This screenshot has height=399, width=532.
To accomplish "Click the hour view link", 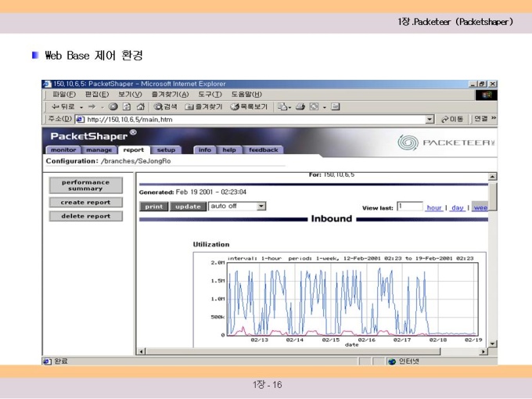I will (x=434, y=207).
